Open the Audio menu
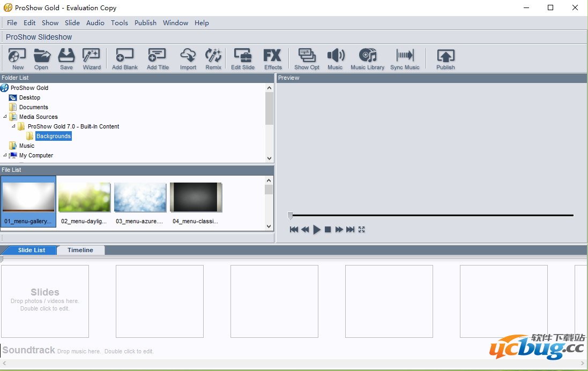 tap(95, 23)
